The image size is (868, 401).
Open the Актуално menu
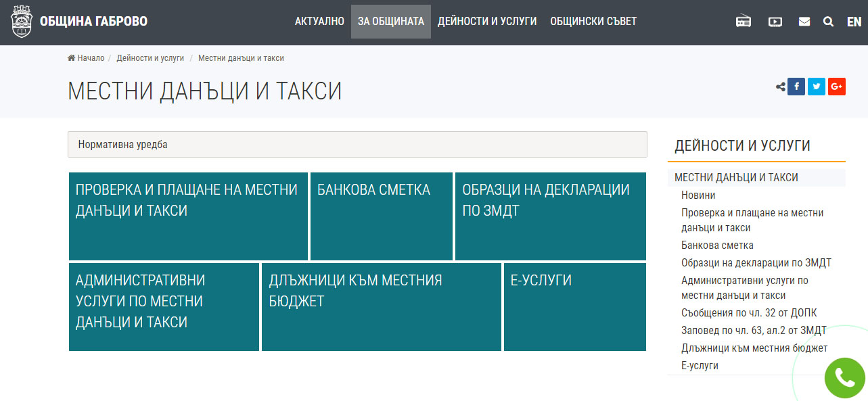[x=319, y=22]
